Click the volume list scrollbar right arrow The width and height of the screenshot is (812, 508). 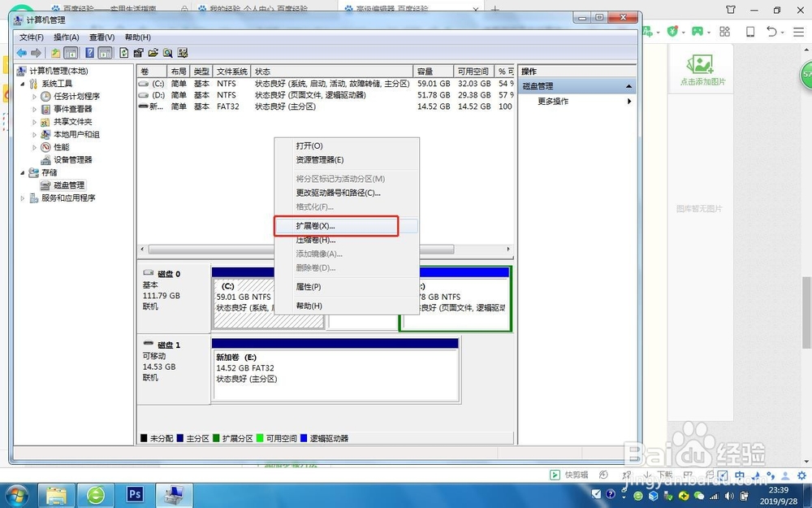coord(508,250)
